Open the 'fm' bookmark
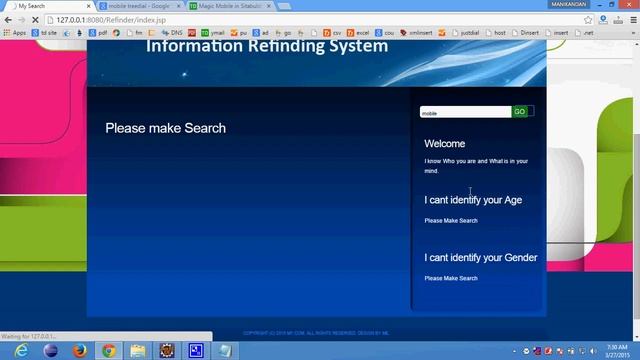Image resolution: width=640 pixels, height=360 pixels. [135, 33]
